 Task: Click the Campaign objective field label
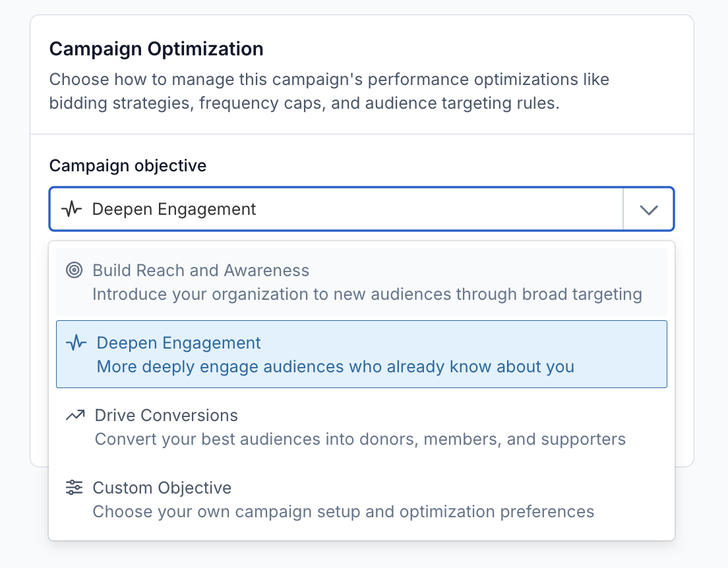[x=128, y=165]
